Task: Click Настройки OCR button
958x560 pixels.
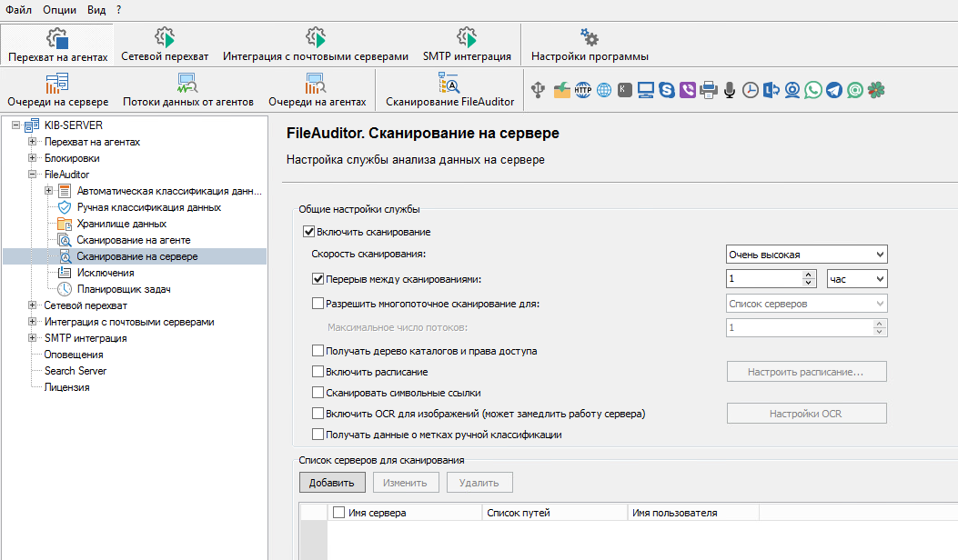Action: 806,414
